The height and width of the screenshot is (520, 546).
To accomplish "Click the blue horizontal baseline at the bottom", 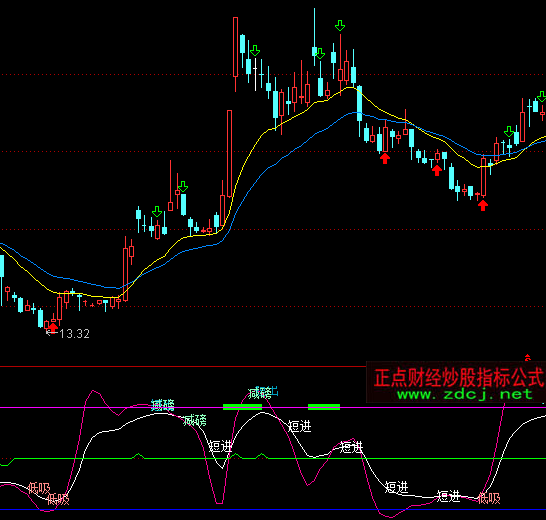I will pyautogui.click(x=273, y=510).
